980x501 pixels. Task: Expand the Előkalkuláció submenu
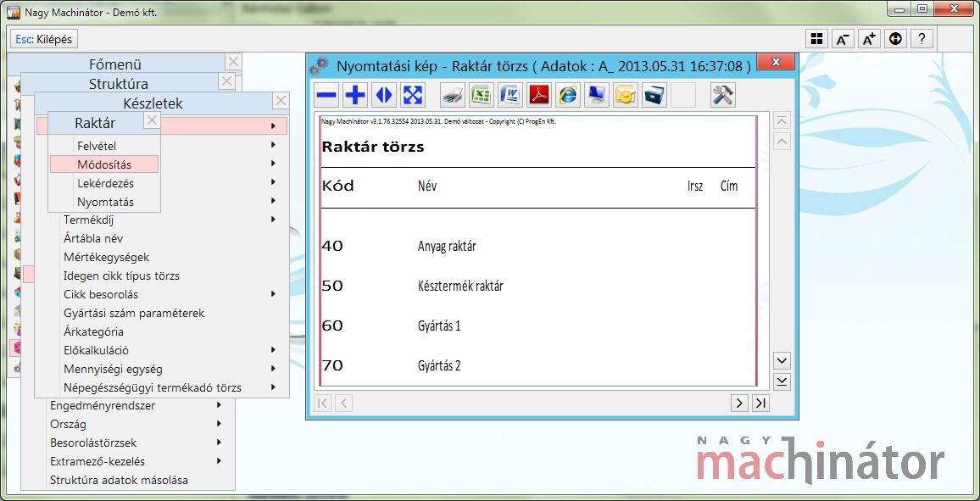pos(273,350)
